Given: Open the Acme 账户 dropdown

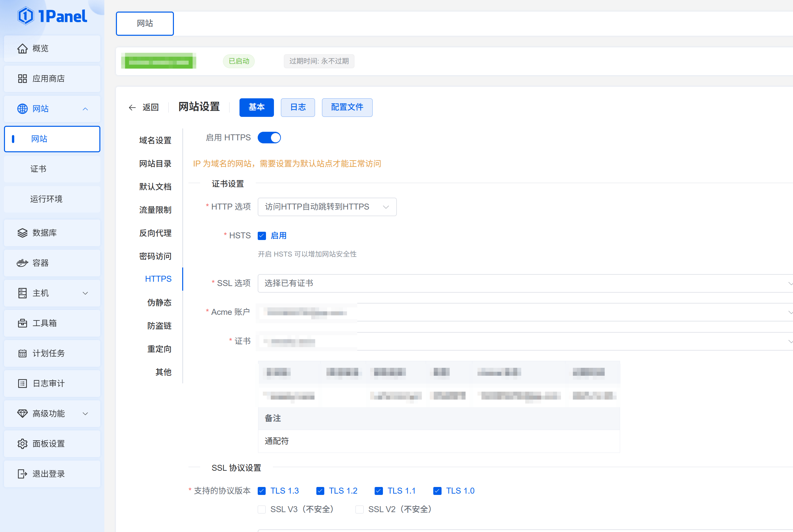Looking at the screenshot, I should tap(525, 312).
